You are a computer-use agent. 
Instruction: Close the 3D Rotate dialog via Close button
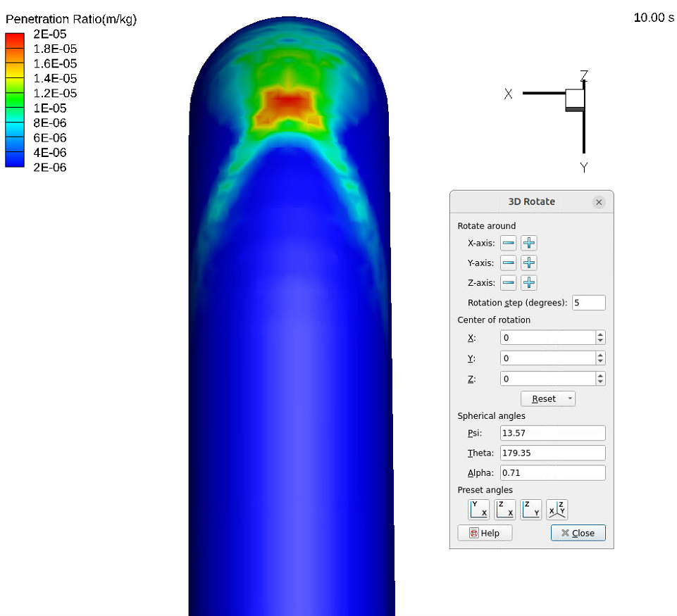point(578,533)
